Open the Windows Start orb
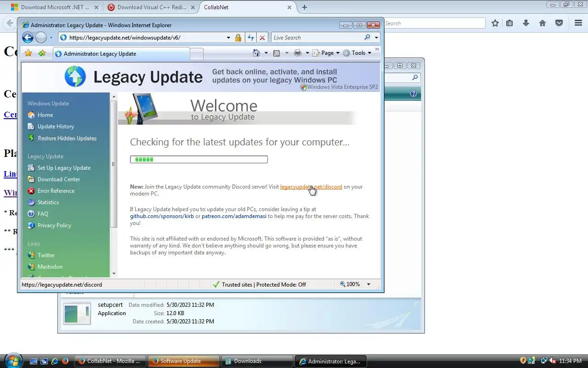 coord(12,360)
